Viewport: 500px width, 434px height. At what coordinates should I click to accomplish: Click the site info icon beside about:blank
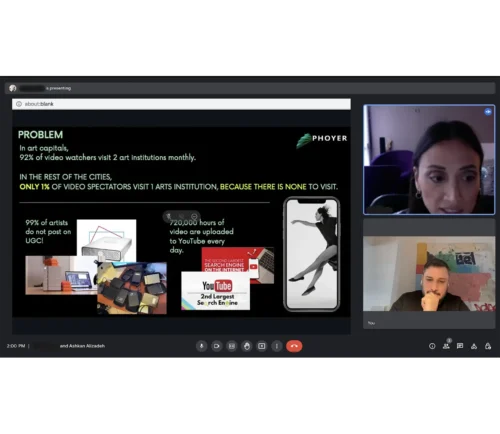click(19, 104)
